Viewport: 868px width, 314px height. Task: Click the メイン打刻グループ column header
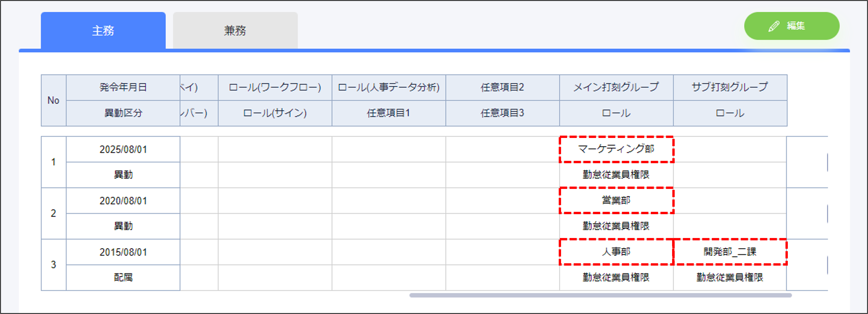coord(616,87)
